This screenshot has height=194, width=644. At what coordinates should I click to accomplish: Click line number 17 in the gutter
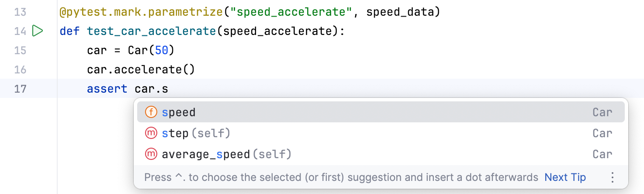click(x=20, y=89)
